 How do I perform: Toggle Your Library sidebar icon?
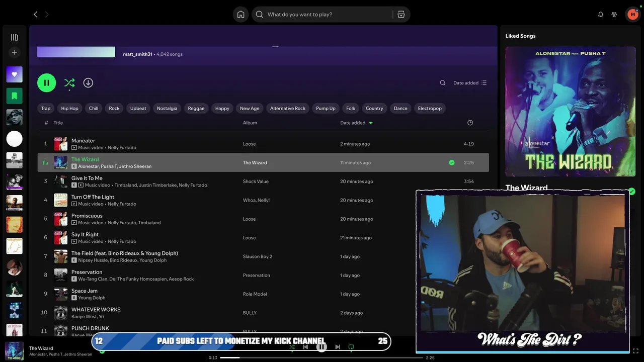[x=14, y=37]
